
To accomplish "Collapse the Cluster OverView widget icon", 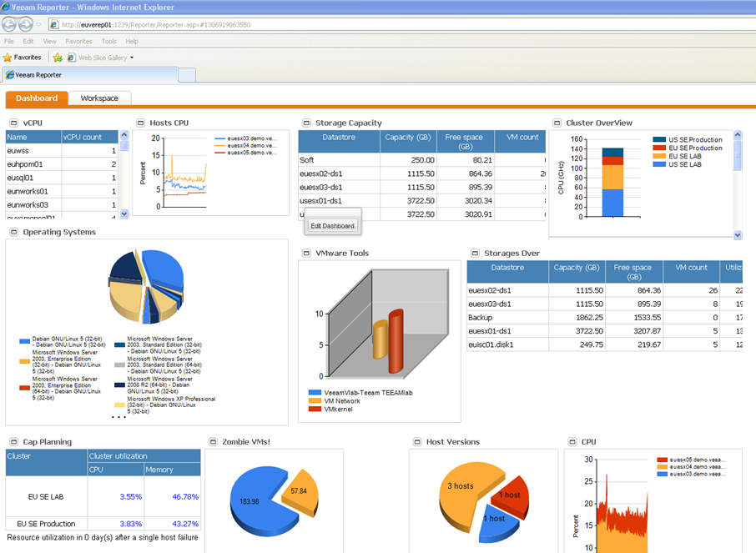I will tap(557, 123).
